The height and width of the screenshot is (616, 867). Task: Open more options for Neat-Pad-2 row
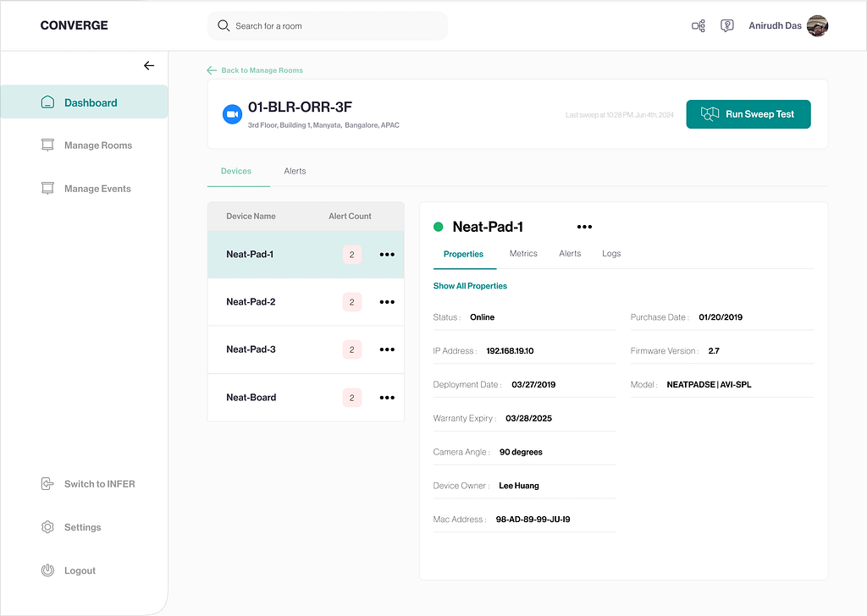pyautogui.click(x=387, y=302)
